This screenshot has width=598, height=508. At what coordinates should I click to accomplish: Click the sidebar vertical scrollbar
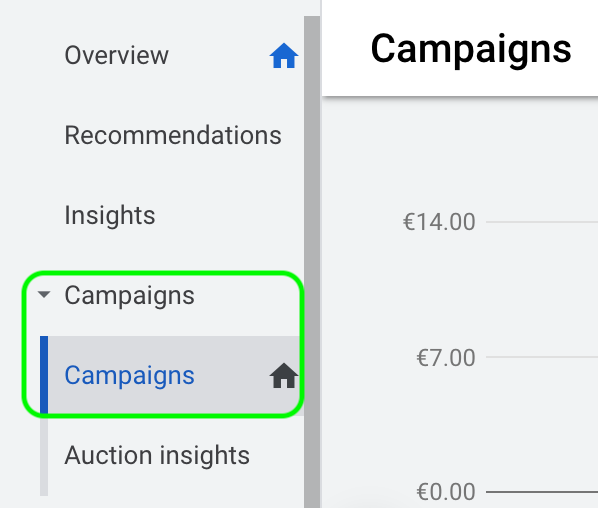click(x=312, y=262)
